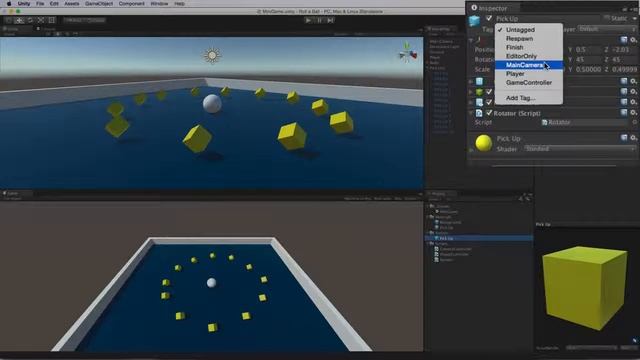Image resolution: width=640 pixels, height=360 pixels.
Task: Click the Pause button
Action: [320, 20]
